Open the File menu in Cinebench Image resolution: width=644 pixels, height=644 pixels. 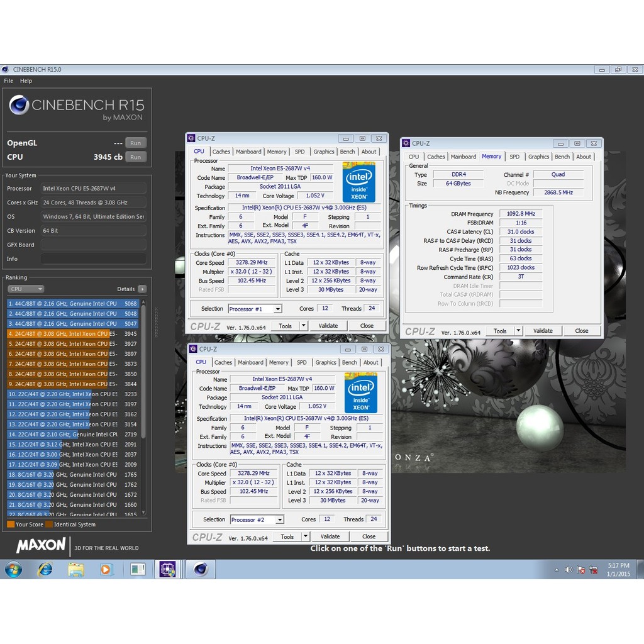[x=8, y=80]
